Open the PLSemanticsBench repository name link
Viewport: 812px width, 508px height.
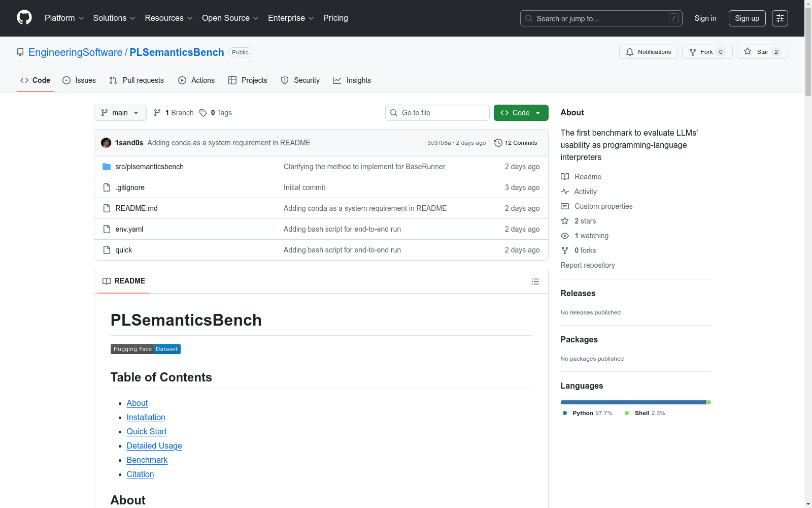[177, 52]
